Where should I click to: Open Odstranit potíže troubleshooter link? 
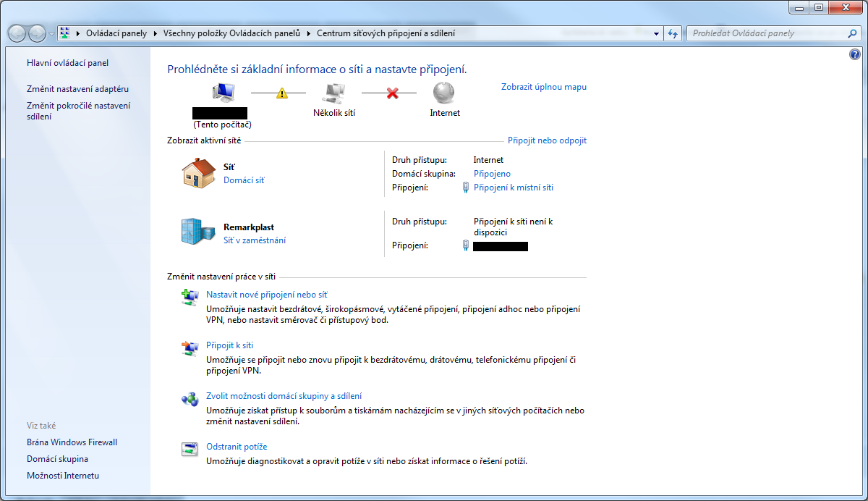[237, 447]
